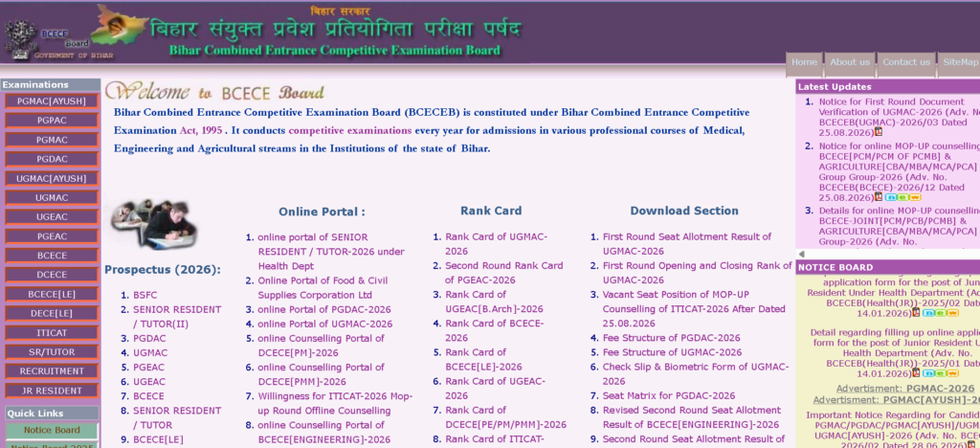Open Rank Card of BCECE-2026
This screenshot has width=980, height=448.
coord(495,330)
